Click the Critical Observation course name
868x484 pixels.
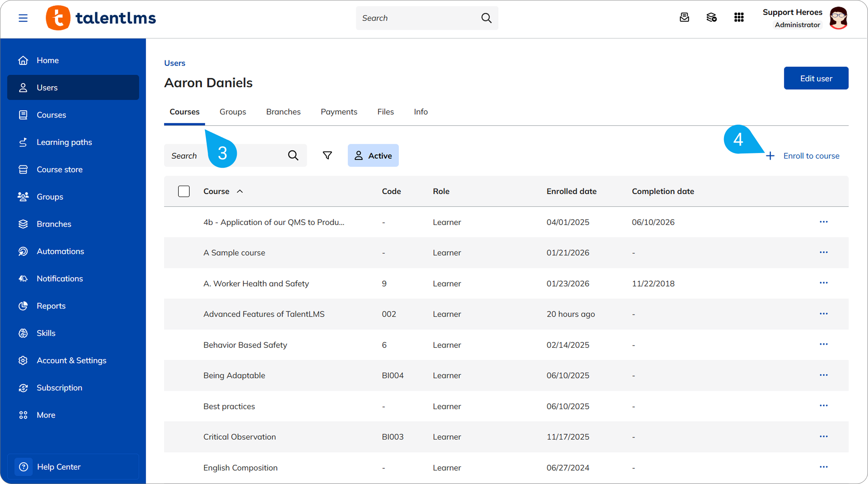pyautogui.click(x=239, y=437)
